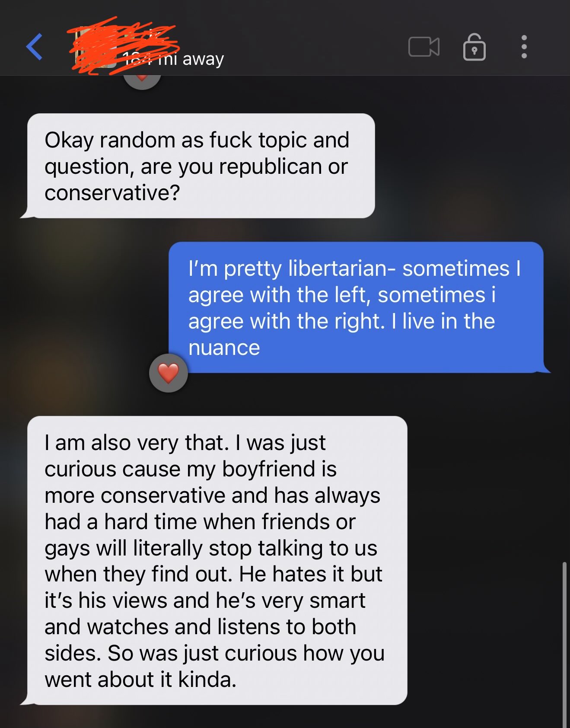Start a video call with camera icon
The height and width of the screenshot is (728, 570).
click(x=424, y=47)
